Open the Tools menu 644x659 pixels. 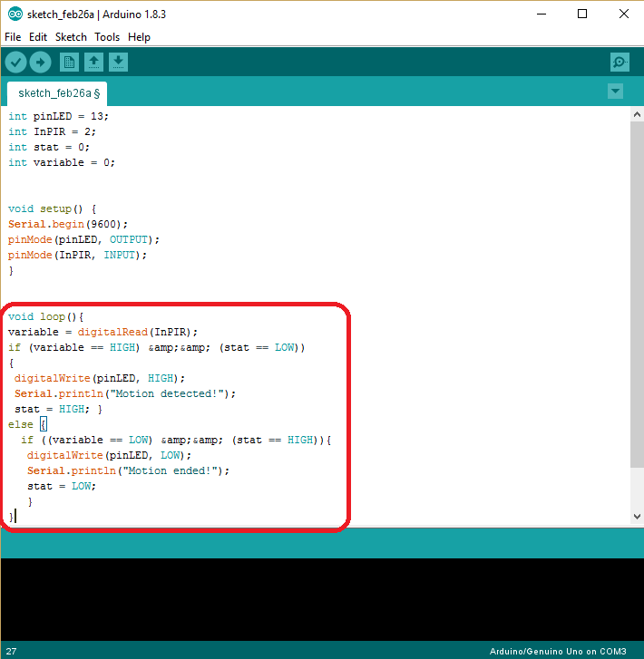(107, 37)
